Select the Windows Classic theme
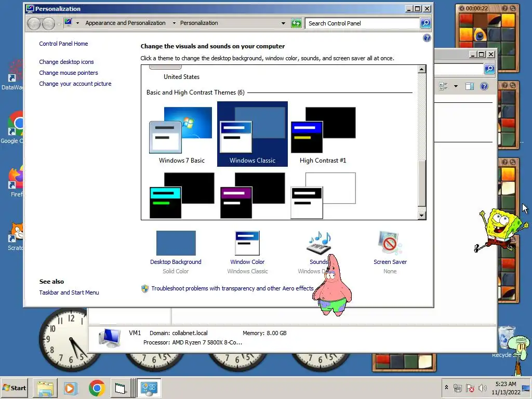 click(252, 134)
